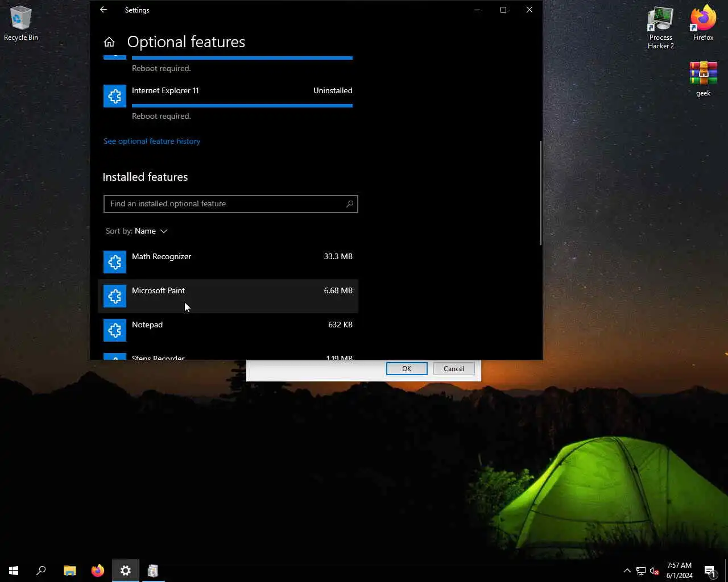Click the Microsoft Paint puzzle icon
This screenshot has height=582, width=728.
point(115,296)
